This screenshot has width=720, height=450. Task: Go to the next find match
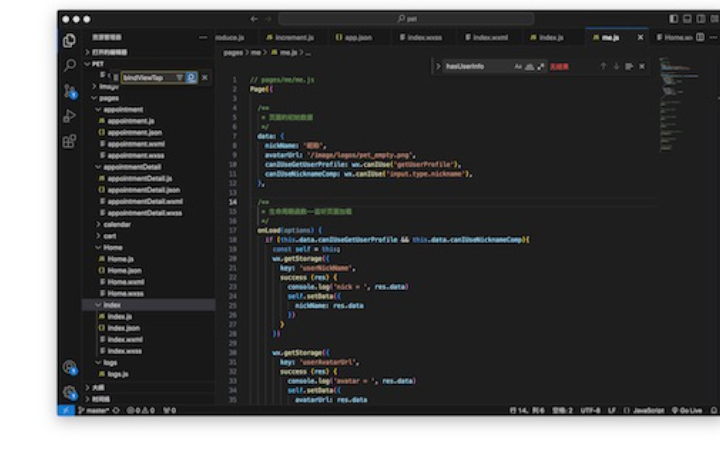point(616,67)
